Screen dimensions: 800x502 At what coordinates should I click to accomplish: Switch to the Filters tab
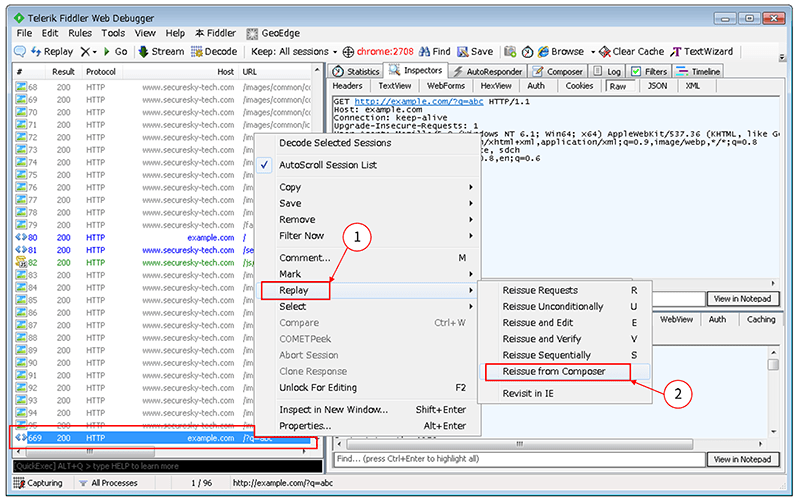(649, 71)
